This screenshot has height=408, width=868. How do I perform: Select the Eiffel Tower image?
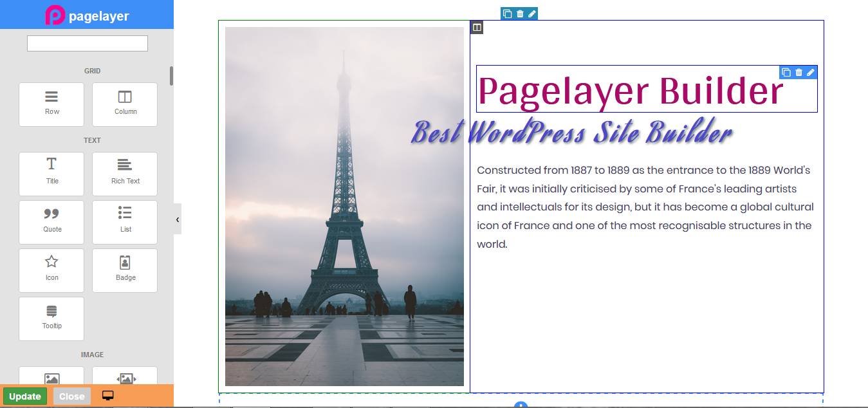(x=344, y=206)
